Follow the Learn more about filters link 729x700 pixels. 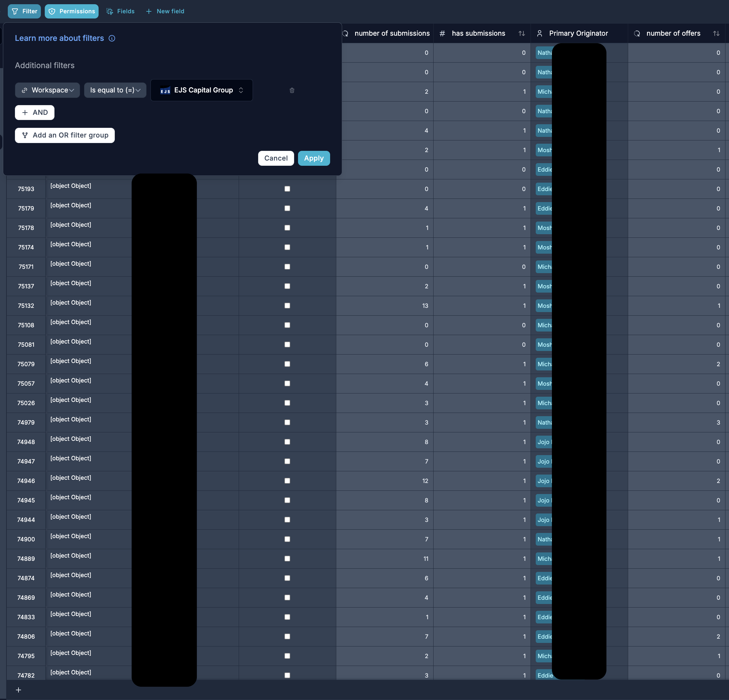60,38
